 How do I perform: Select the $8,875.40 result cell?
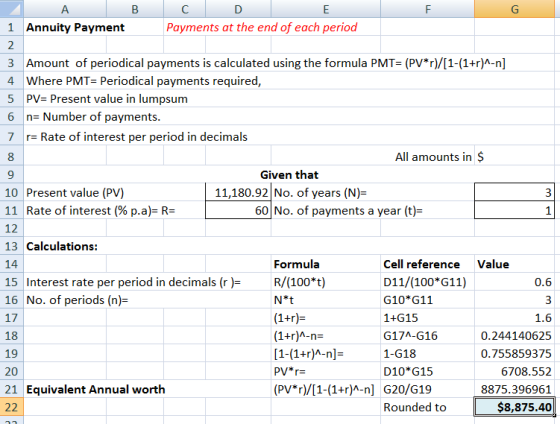pyautogui.click(x=514, y=407)
